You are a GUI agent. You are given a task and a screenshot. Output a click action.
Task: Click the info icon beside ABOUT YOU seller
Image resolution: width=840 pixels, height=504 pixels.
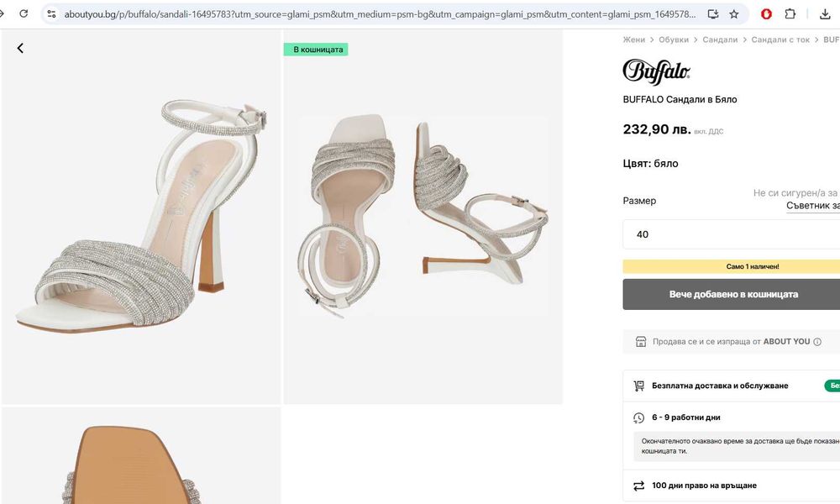[817, 342]
